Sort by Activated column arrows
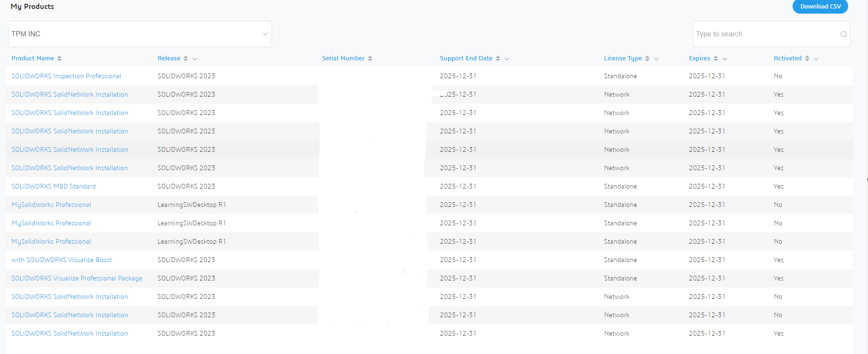Image resolution: width=868 pixels, height=354 pixels. (807, 58)
